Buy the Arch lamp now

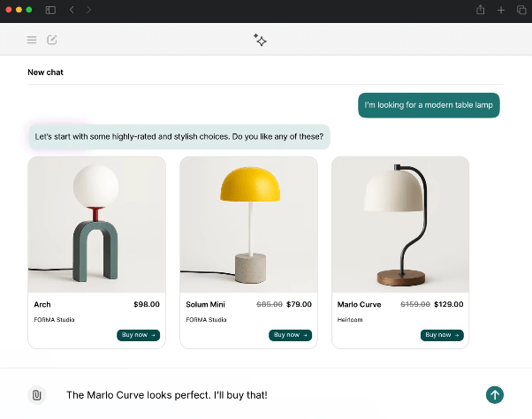pyautogui.click(x=139, y=335)
